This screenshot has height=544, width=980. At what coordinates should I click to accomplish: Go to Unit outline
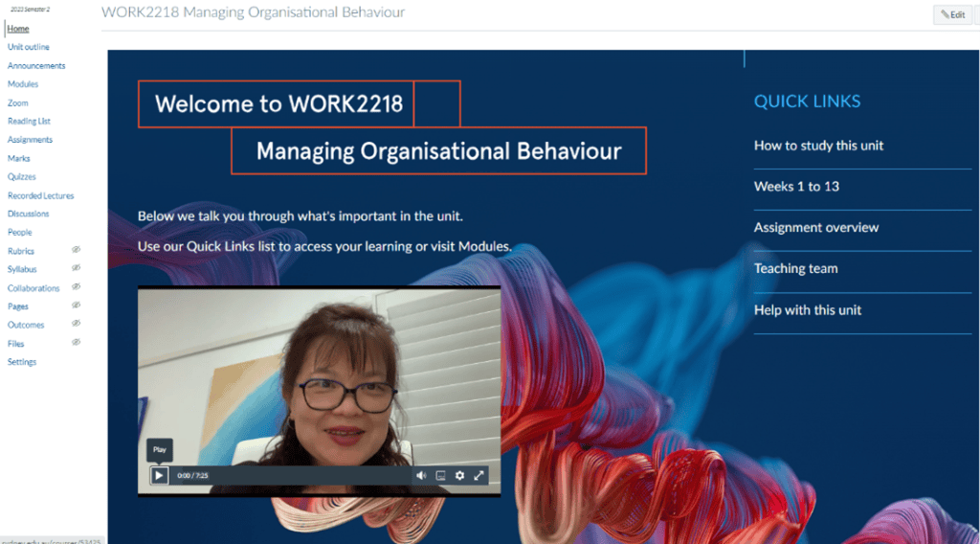coord(28,47)
